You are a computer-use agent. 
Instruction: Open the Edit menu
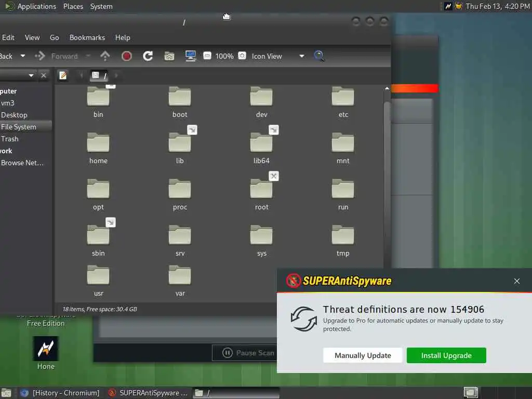click(8, 37)
